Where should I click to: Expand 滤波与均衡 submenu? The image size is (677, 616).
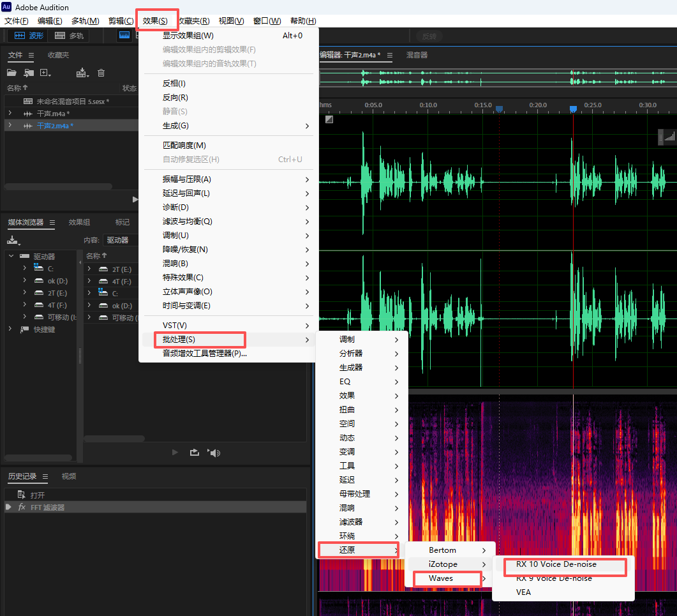tap(229, 221)
